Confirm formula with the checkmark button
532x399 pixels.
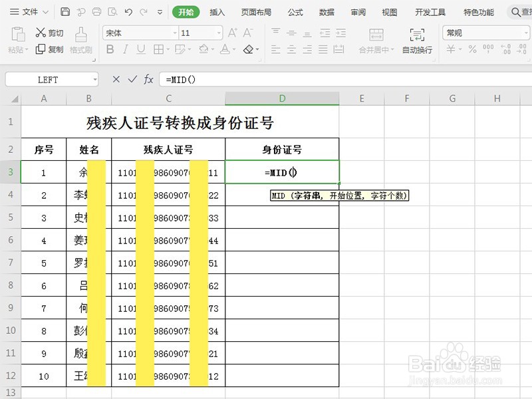point(132,79)
